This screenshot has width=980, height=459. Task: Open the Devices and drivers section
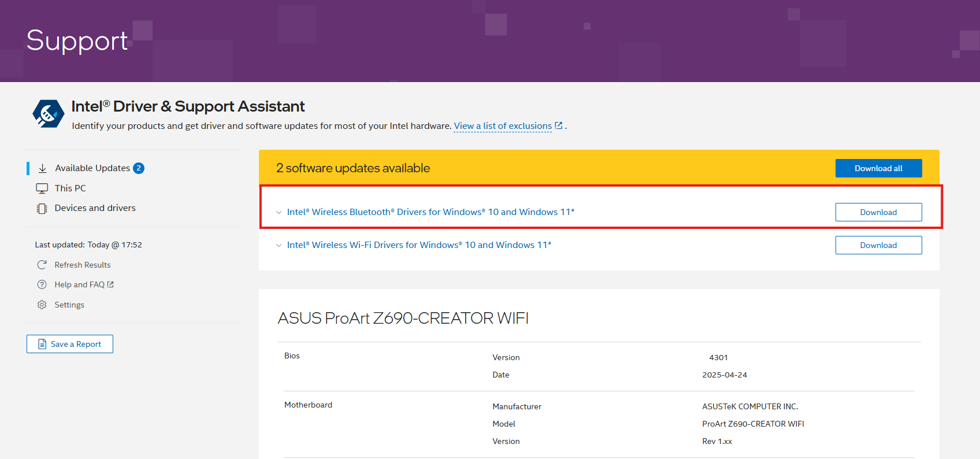coord(95,208)
